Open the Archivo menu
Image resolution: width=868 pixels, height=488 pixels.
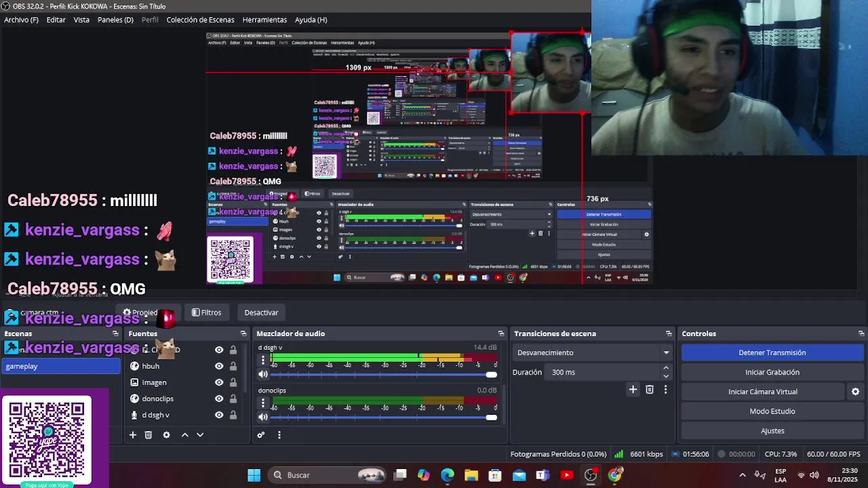point(21,20)
